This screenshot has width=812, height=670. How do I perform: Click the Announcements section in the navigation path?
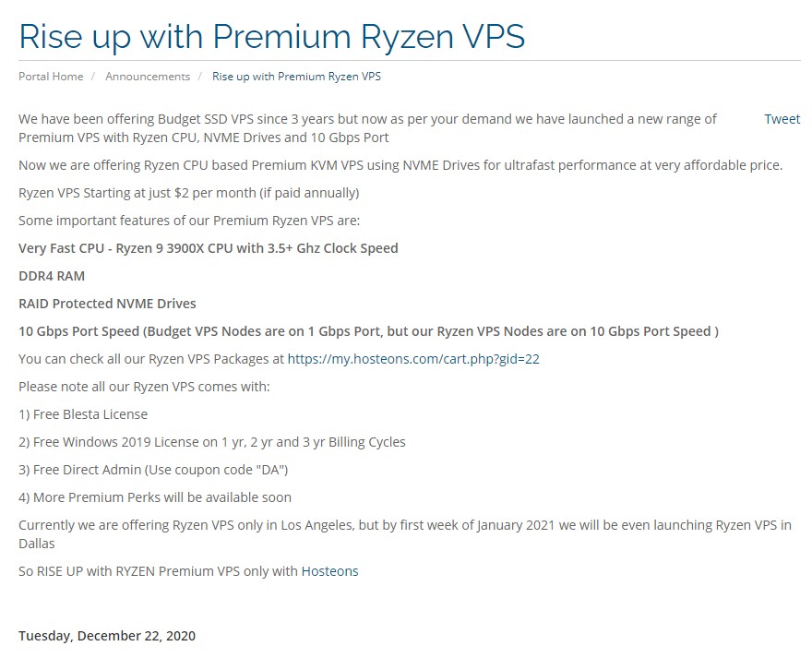click(x=148, y=77)
